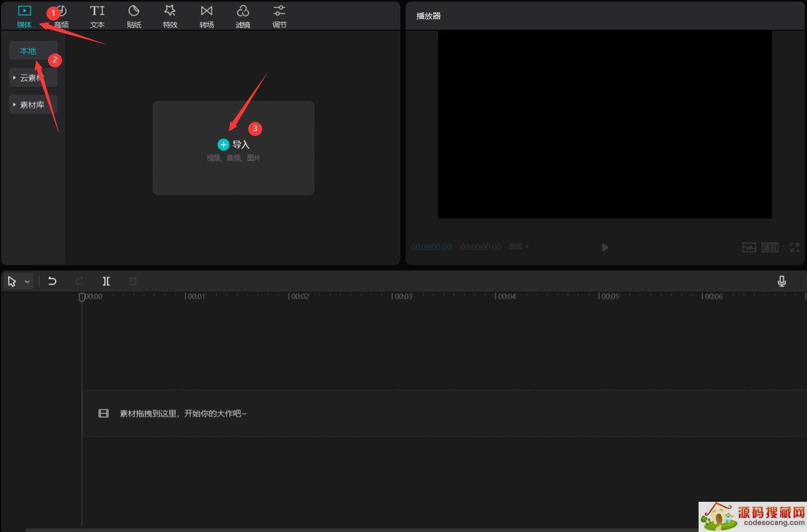The height and width of the screenshot is (532, 807).
Task: Select the 媒体 (Media) tab
Action: tap(24, 17)
